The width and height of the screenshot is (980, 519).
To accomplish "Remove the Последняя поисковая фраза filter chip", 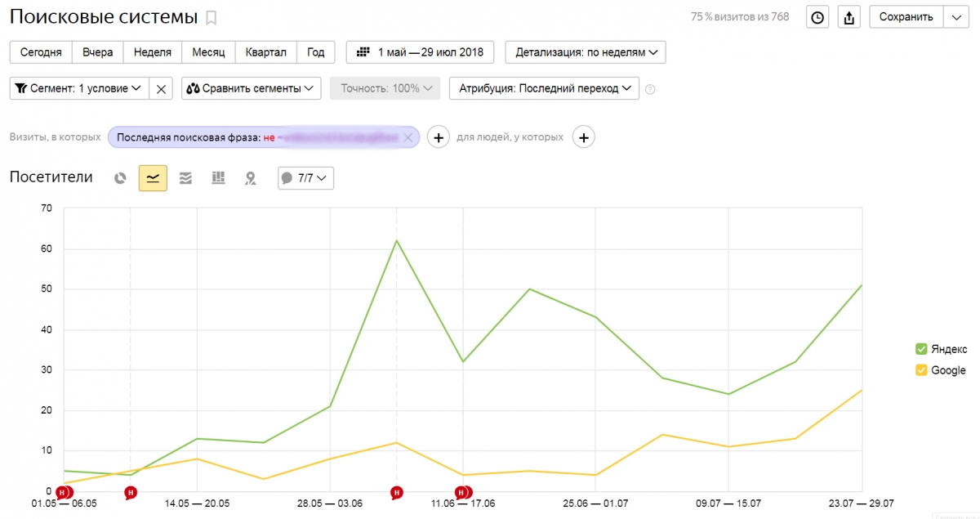I will (x=408, y=137).
